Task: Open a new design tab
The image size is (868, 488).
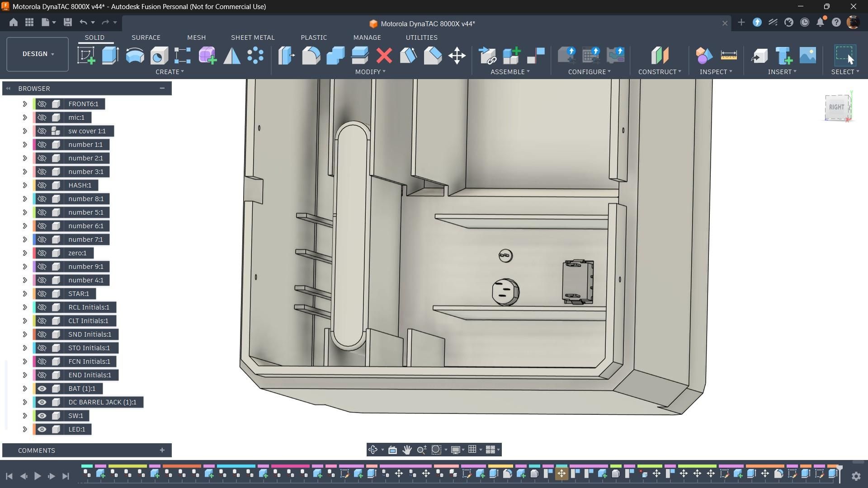Action: click(x=741, y=22)
